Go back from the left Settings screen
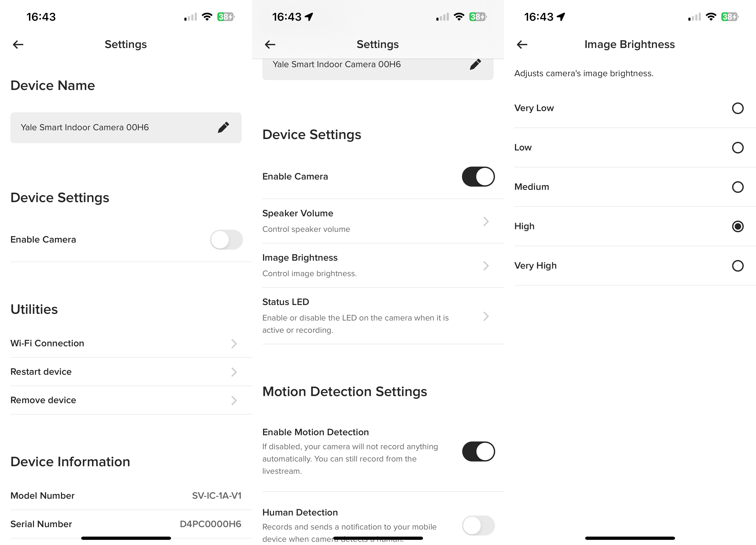This screenshot has width=756, height=545. pyautogui.click(x=18, y=44)
